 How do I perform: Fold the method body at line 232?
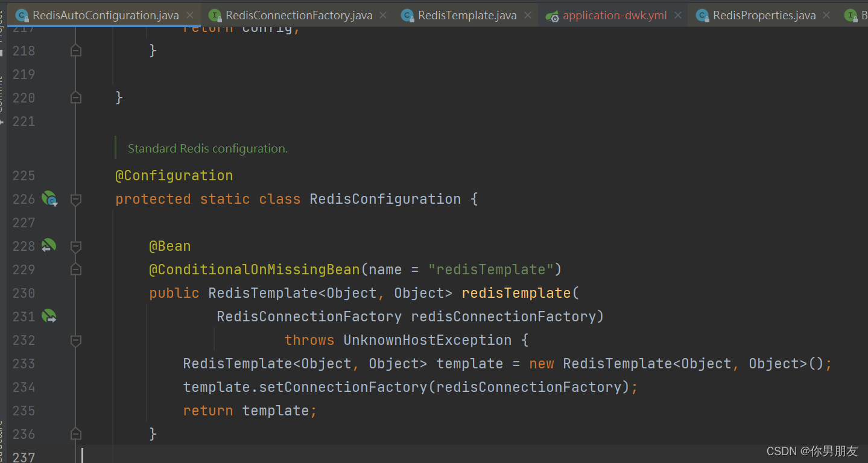pyautogui.click(x=76, y=340)
